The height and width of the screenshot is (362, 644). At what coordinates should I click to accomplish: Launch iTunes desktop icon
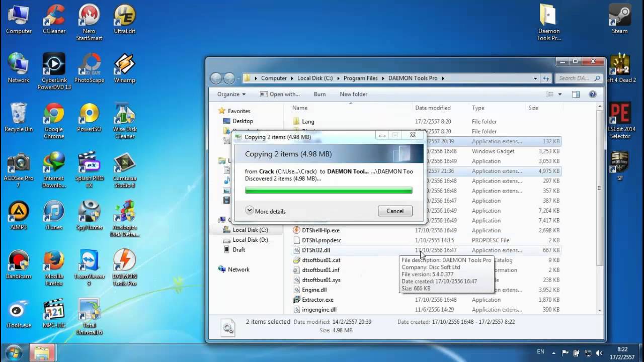54,215
